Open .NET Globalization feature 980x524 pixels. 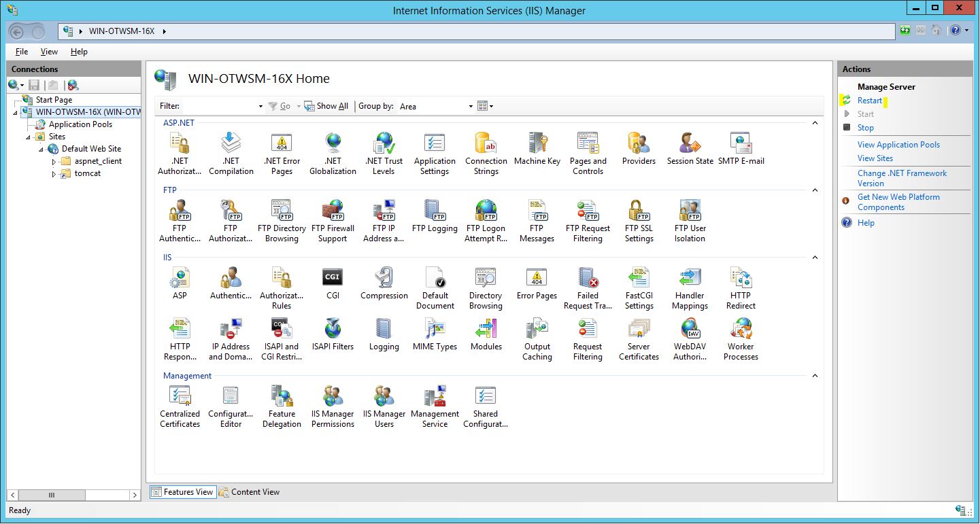tap(333, 154)
